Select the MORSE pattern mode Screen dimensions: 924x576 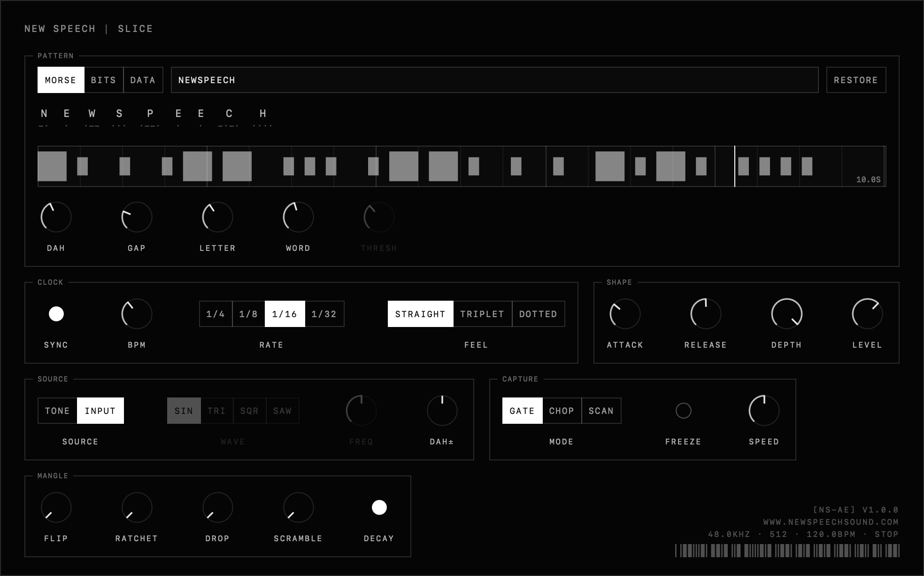61,80
